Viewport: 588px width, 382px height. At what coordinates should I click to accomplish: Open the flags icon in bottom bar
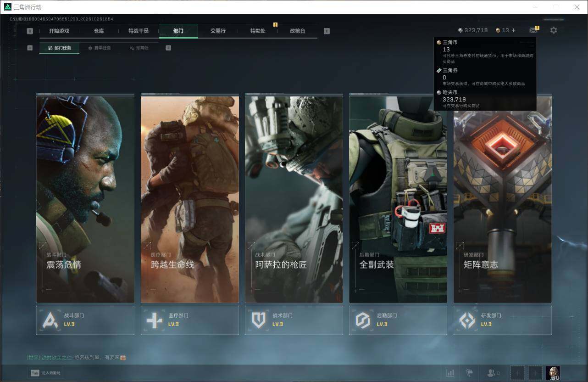(469, 373)
